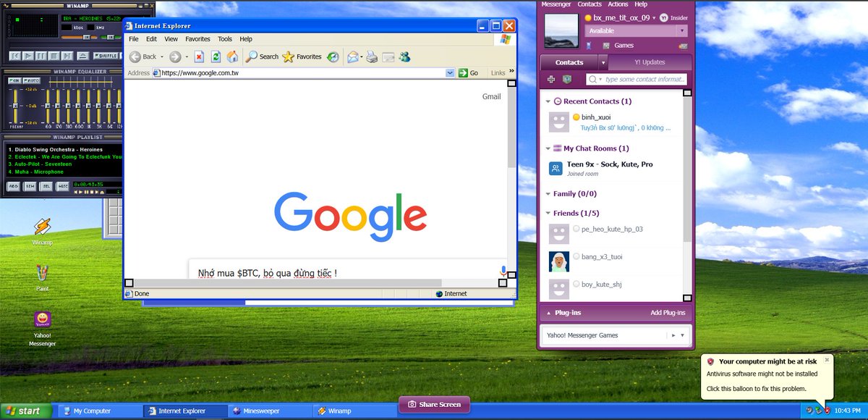Click the Add Contact plus icon in Yahoo Messenger
Screen dimensions: 868x420
click(551, 79)
